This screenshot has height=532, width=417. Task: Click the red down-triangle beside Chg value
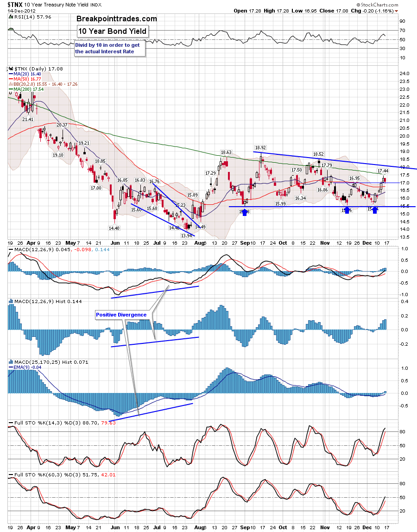(x=396, y=11)
